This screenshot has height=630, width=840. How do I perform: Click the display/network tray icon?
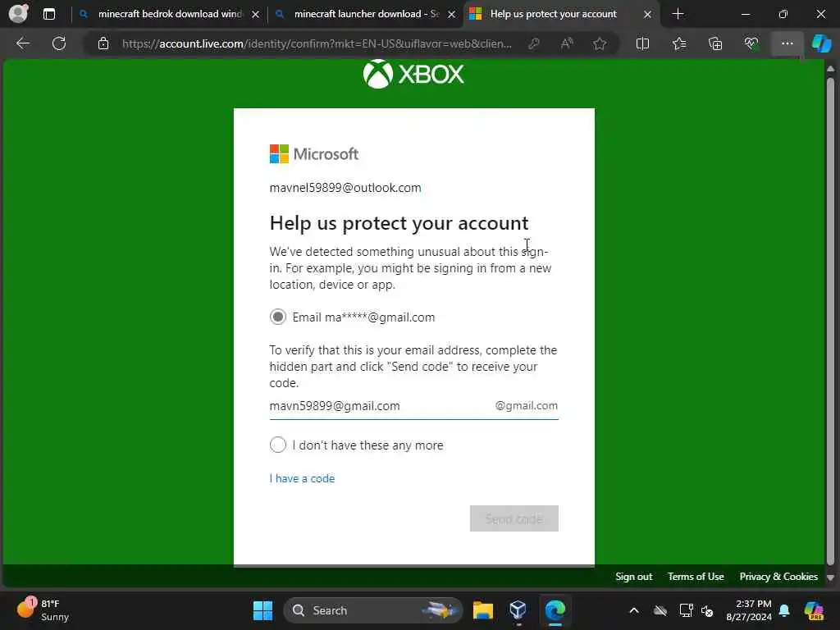pyautogui.click(x=686, y=610)
